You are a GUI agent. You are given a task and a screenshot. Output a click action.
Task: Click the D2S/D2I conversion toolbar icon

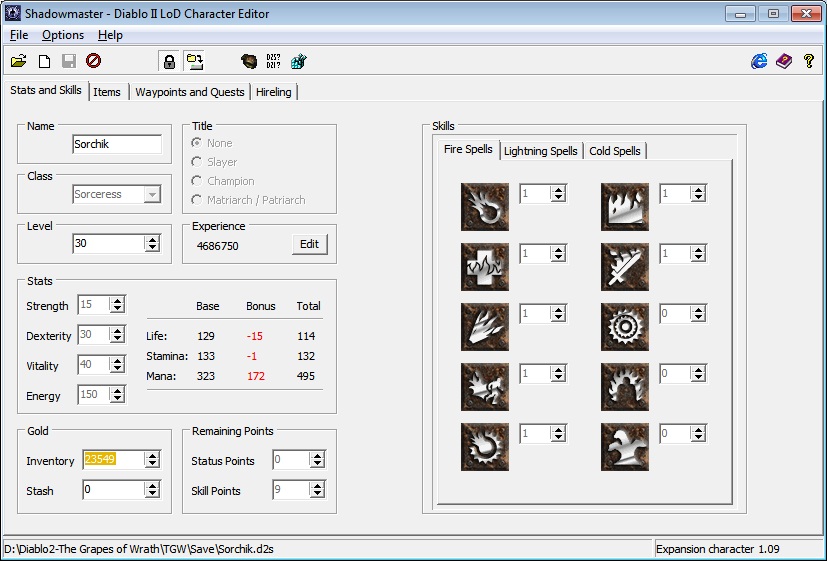pos(274,62)
